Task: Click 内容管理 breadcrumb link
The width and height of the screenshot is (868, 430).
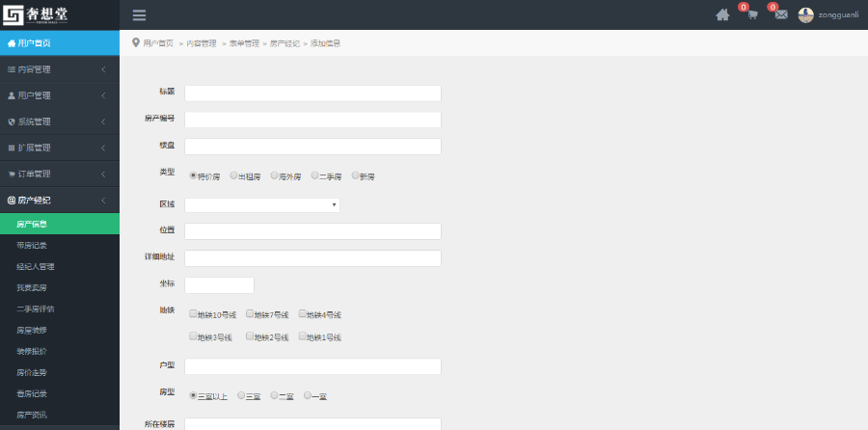Action: [x=202, y=43]
